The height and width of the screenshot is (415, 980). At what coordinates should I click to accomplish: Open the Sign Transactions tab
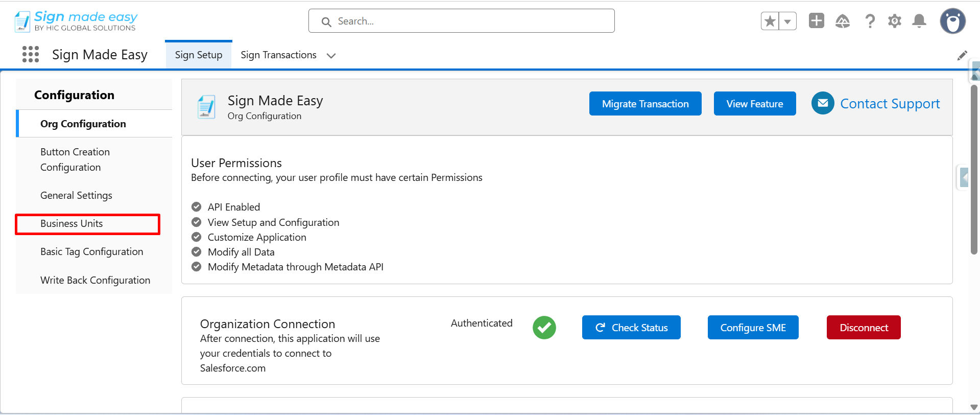pyautogui.click(x=278, y=55)
